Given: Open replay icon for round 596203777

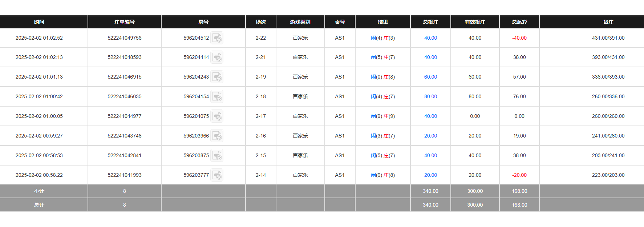Looking at the screenshot, I should 217,175.
